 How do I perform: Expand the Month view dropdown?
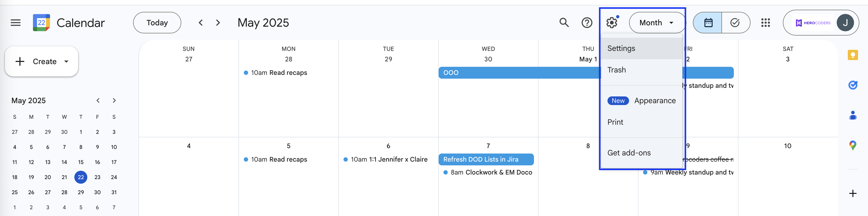tap(657, 23)
